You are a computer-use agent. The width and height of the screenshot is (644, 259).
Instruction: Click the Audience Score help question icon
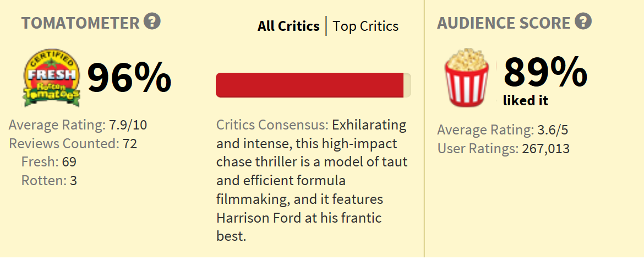point(583,21)
